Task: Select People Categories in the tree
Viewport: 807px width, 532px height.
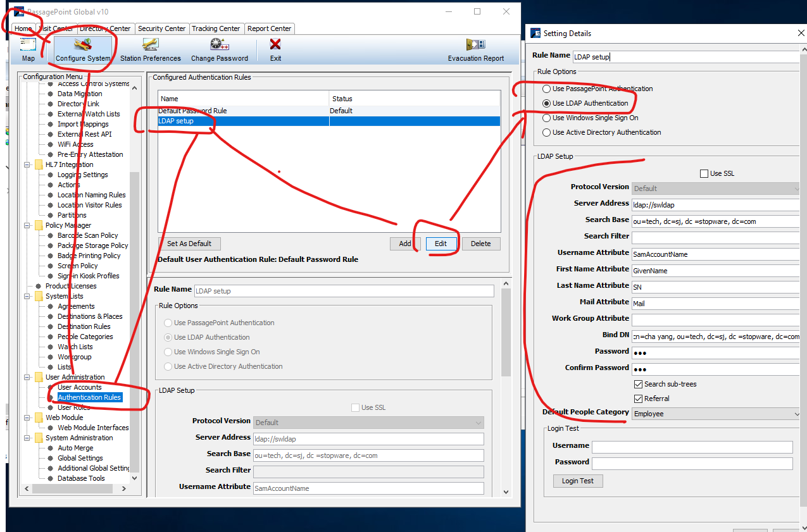Action: pyautogui.click(x=85, y=337)
